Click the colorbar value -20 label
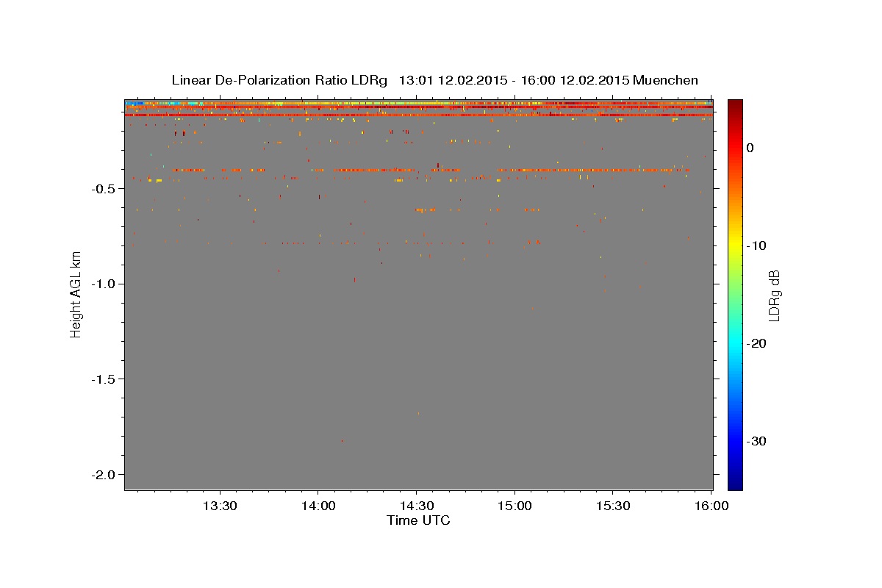 tap(757, 343)
